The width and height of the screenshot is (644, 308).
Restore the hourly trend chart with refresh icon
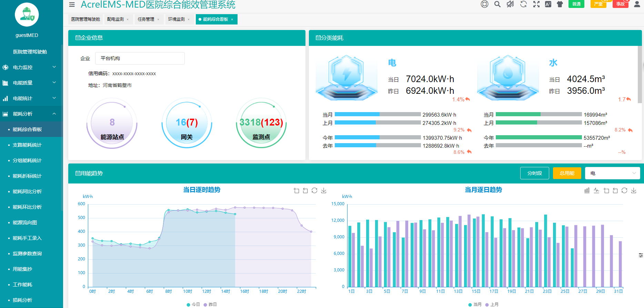tap(314, 190)
